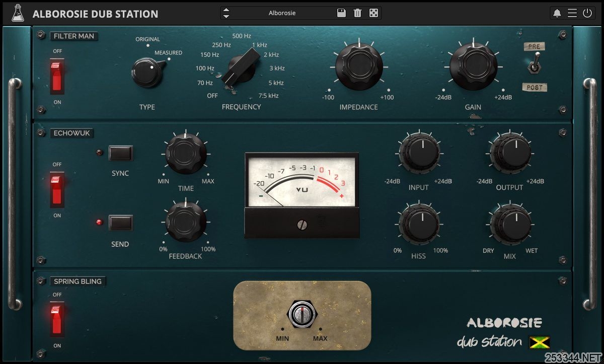This screenshot has height=364, width=604.
Task: Click the VU meter display
Action: [x=302, y=181]
